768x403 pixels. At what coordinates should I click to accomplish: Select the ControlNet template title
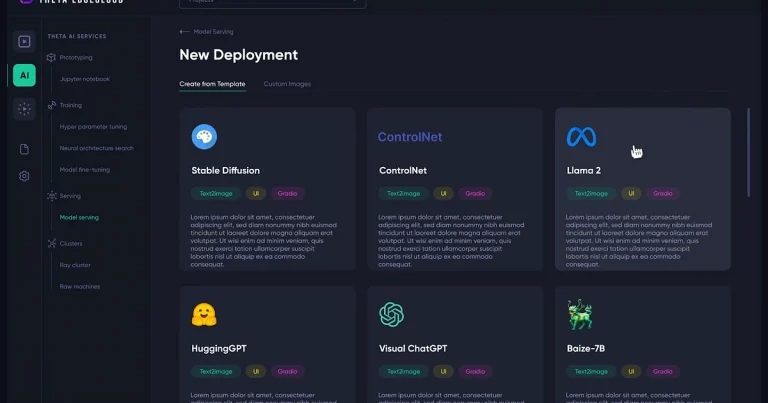(403, 170)
